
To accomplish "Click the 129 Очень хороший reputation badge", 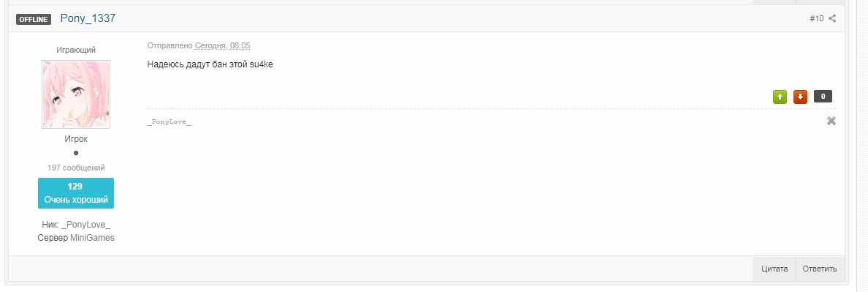I will 76,192.
